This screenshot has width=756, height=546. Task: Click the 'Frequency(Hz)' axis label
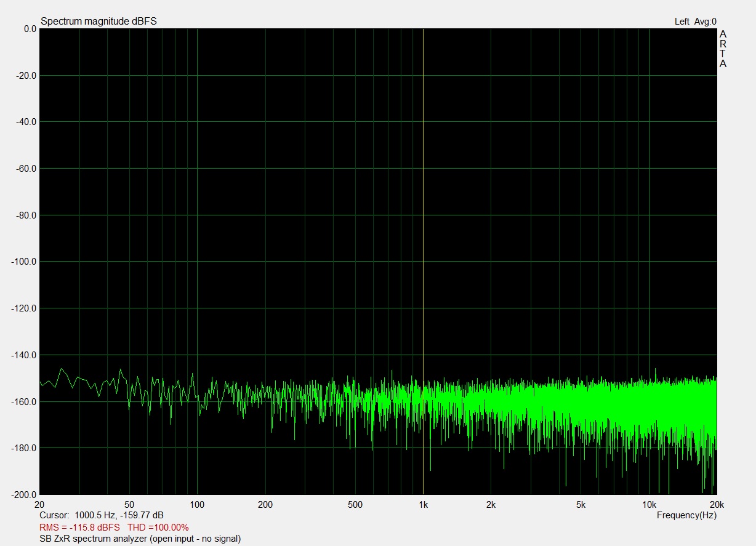coord(686,515)
